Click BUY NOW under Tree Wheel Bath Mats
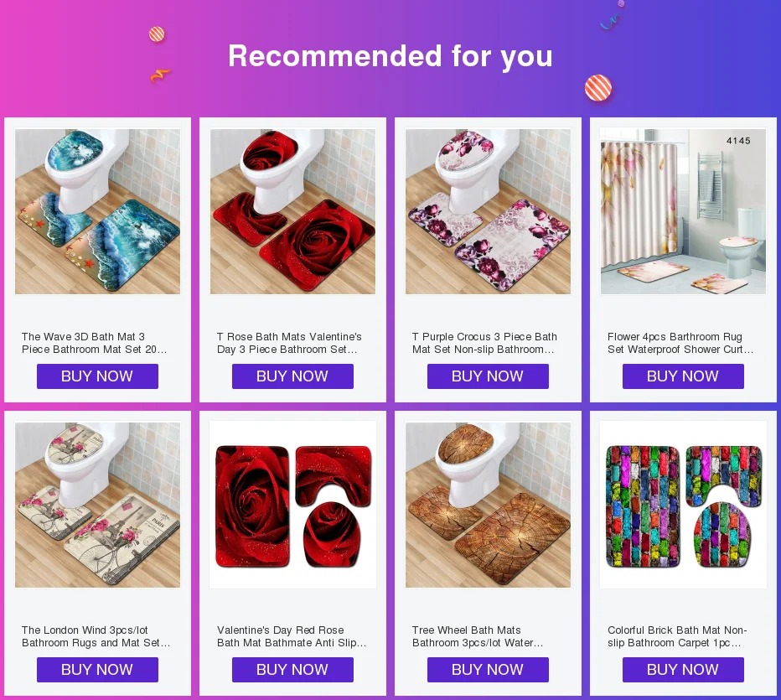 tap(488, 670)
